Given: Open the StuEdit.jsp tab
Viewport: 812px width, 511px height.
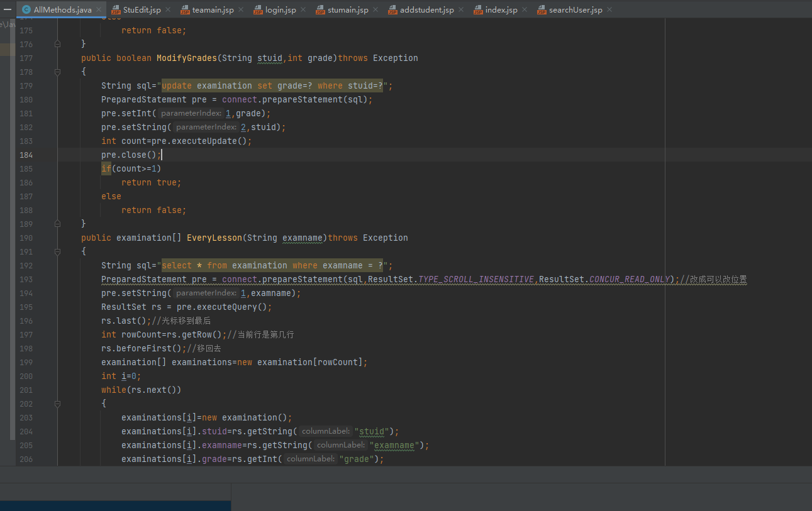Looking at the screenshot, I should click(142, 10).
